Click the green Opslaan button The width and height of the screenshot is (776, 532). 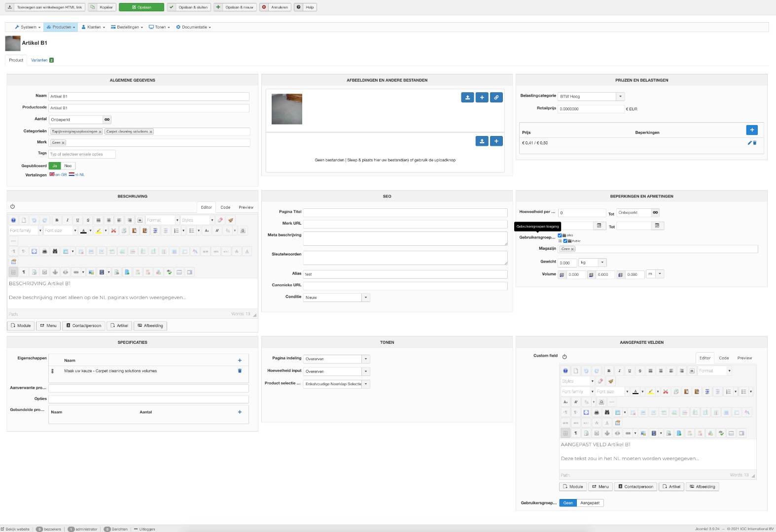(141, 7)
